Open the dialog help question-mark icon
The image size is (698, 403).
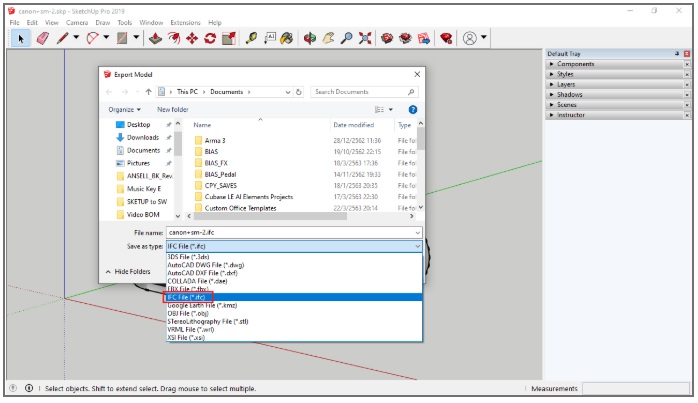[x=413, y=110]
